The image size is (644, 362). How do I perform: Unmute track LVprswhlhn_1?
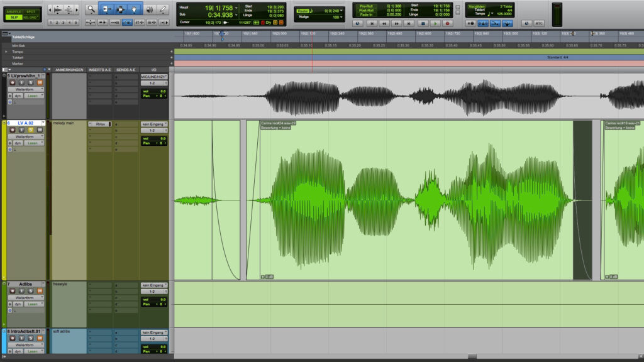(x=40, y=82)
